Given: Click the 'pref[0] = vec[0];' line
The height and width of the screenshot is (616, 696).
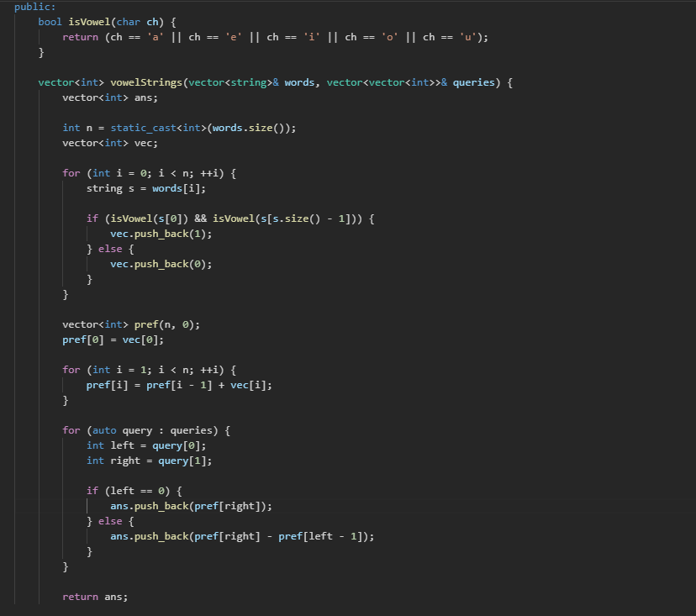Looking at the screenshot, I should (113, 340).
